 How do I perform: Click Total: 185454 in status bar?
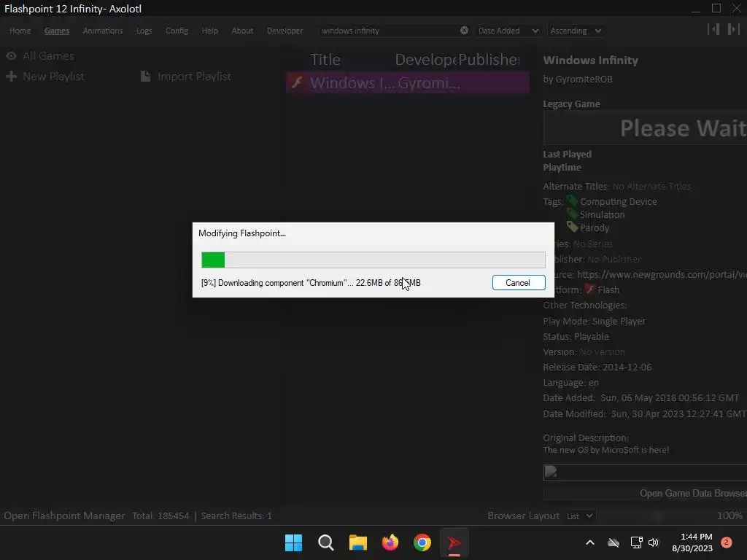click(160, 516)
